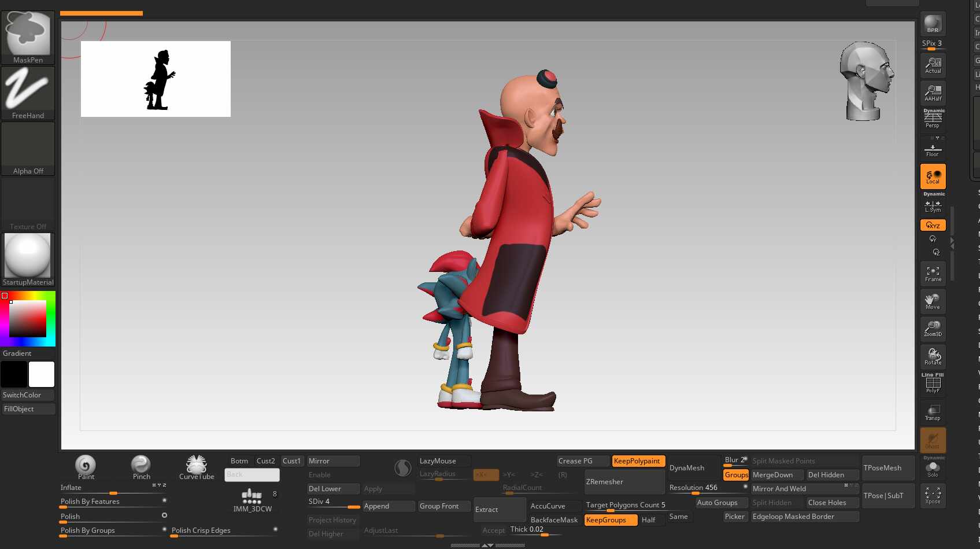Toggle Persp perspective view

(933, 119)
